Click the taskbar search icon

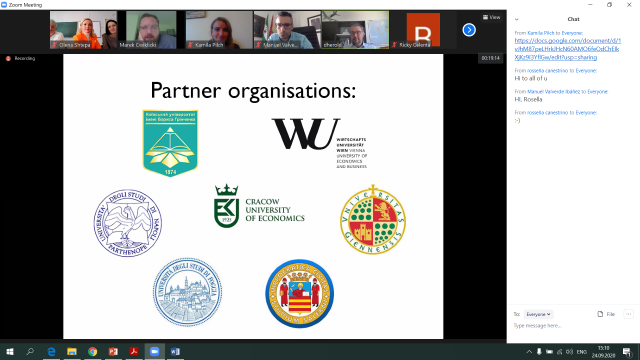30,351
